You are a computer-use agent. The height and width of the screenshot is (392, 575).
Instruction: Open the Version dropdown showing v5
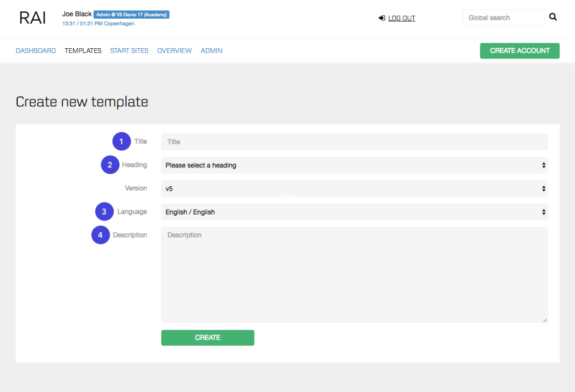coord(354,189)
